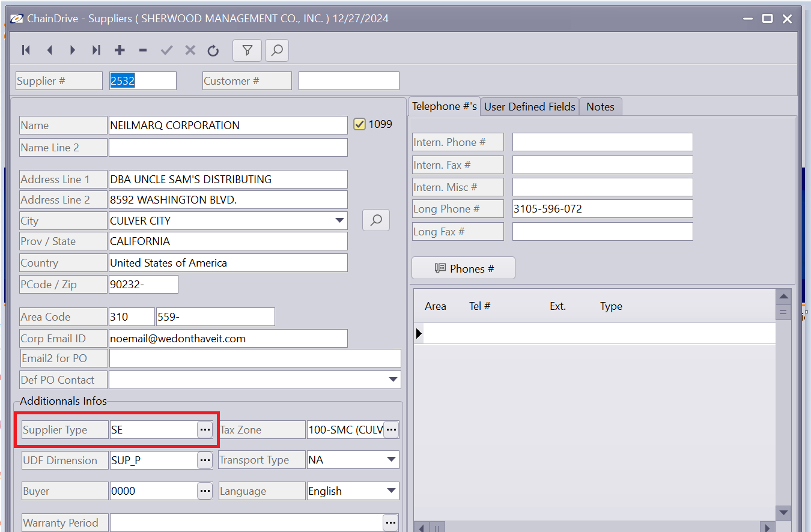
Task: Click the Intern. Misc # field
Action: (x=603, y=187)
